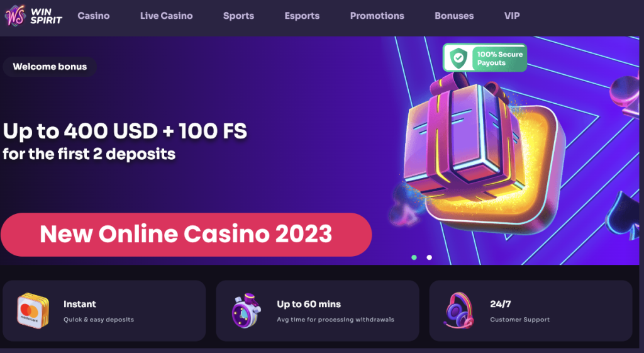Open the Live Casino section
This screenshot has width=644, height=353.
(x=166, y=16)
